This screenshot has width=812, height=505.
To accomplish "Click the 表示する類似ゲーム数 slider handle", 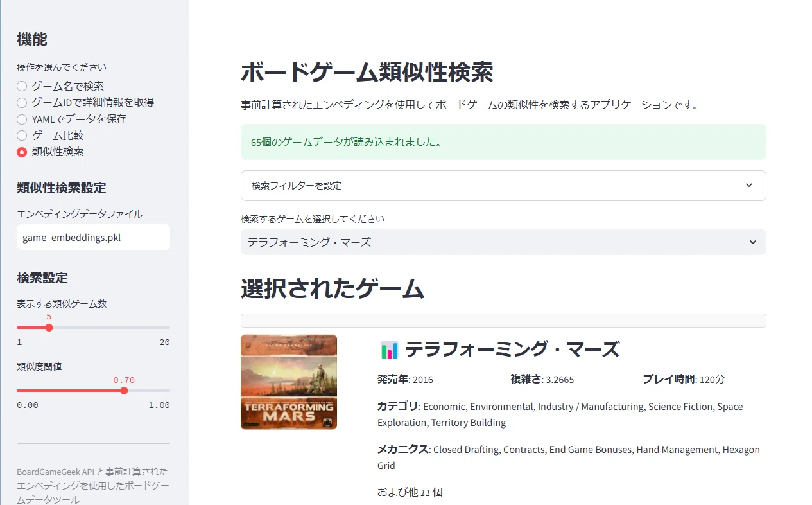I will (x=49, y=328).
